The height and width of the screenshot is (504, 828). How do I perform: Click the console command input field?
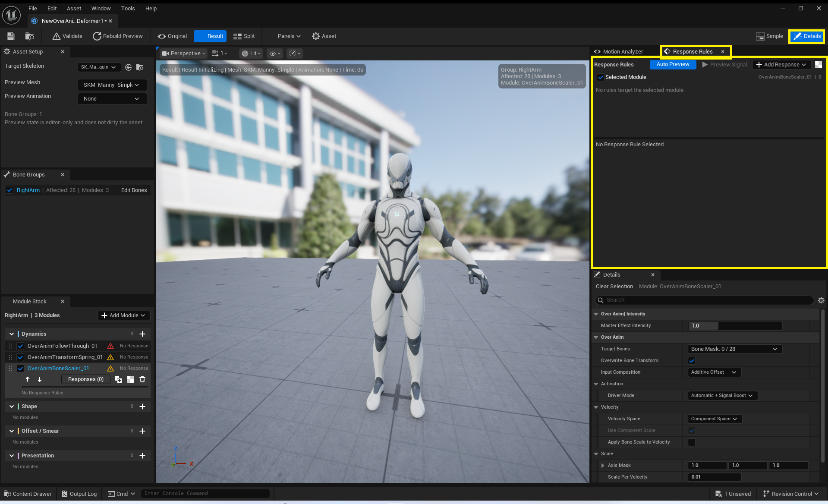(205, 494)
